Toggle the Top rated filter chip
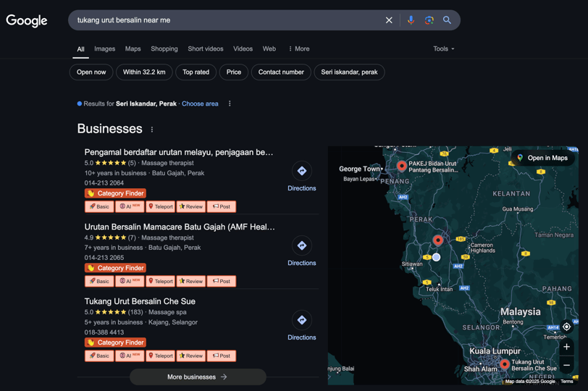 [x=196, y=72]
